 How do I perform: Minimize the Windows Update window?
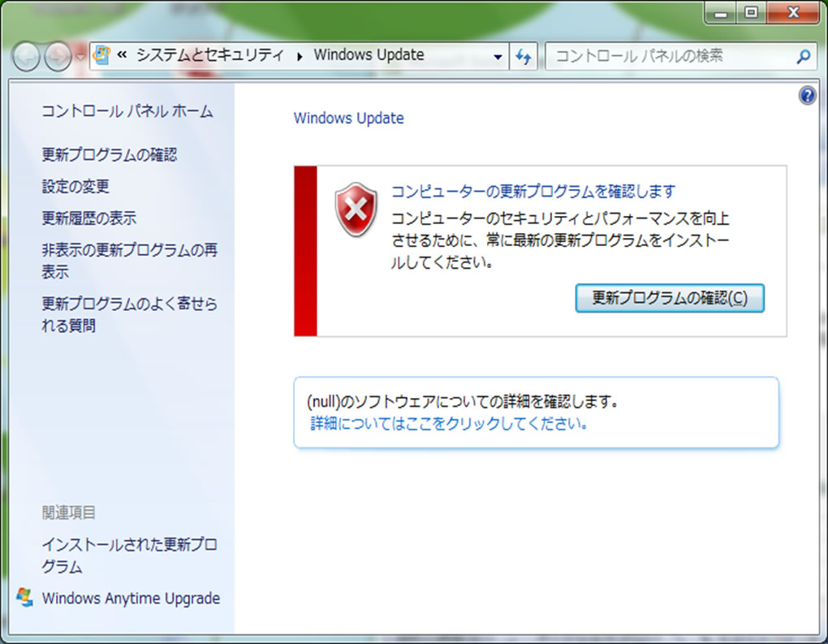(721, 13)
